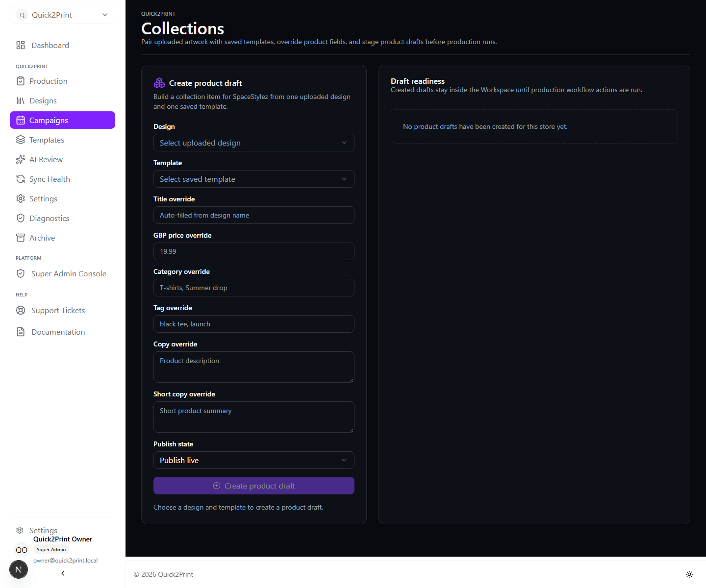Navigate to AI Review

(62, 159)
